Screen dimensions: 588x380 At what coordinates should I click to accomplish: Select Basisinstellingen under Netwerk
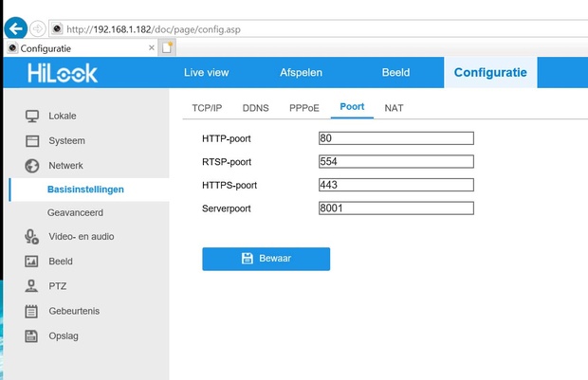coord(85,190)
